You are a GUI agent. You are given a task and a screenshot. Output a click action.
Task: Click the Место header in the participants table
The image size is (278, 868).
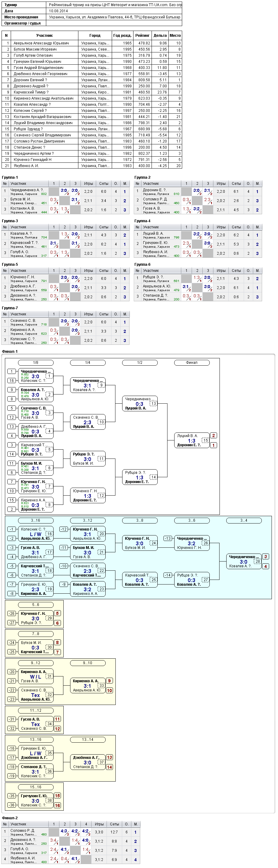point(175,35)
